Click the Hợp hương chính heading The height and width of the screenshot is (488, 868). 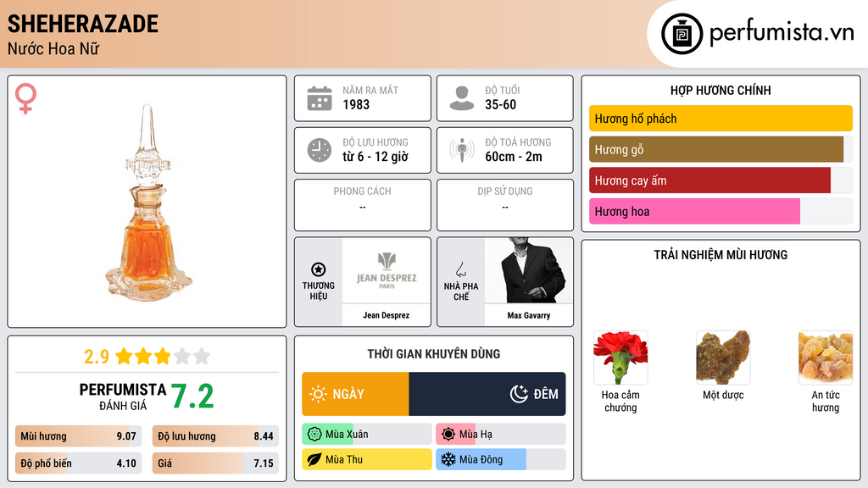(721, 90)
